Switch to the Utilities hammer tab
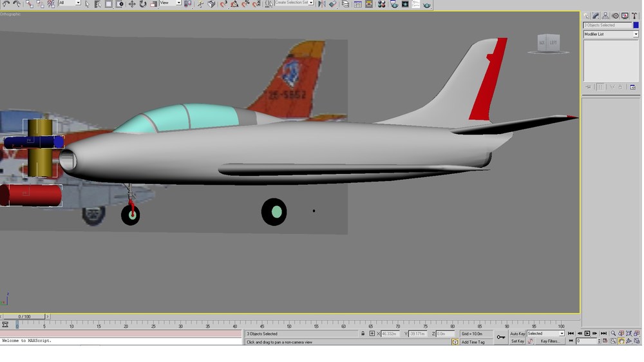 click(x=634, y=15)
